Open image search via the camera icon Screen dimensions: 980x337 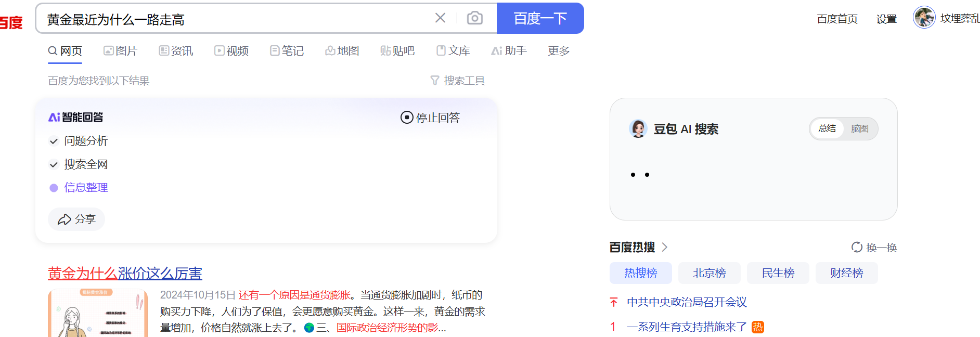click(474, 18)
